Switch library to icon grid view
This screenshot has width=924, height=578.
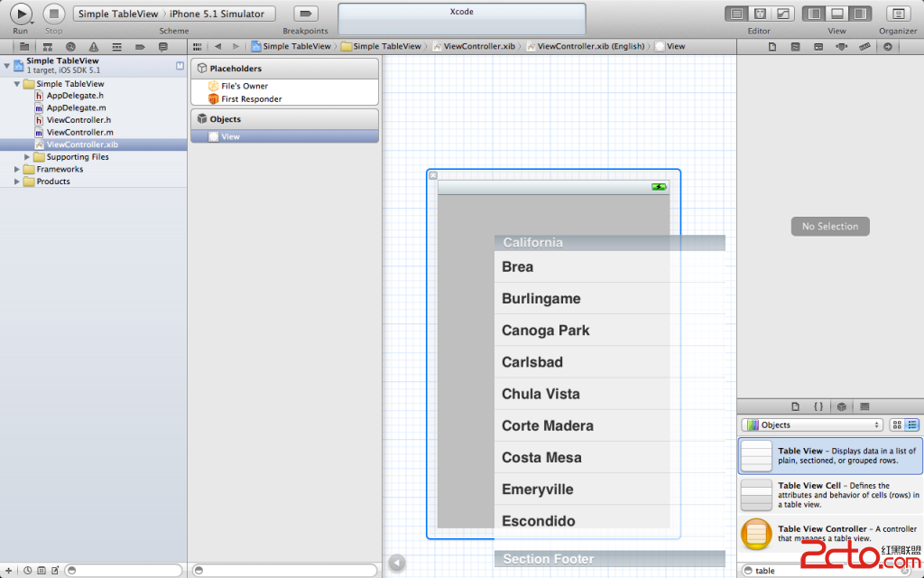pyautogui.click(x=897, y=424)
